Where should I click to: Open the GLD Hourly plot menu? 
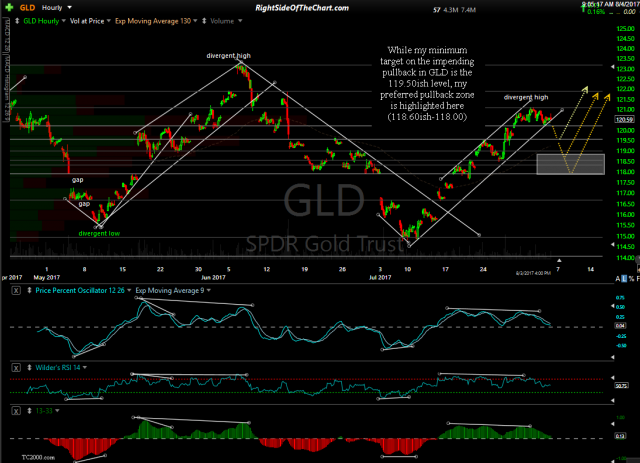[44, 21]
